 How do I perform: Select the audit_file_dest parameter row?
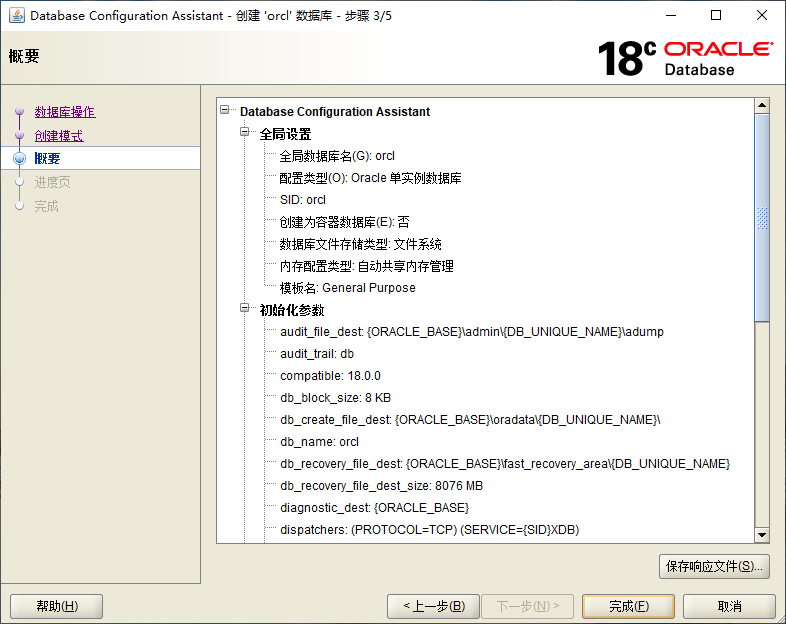(x=472, y=332)
